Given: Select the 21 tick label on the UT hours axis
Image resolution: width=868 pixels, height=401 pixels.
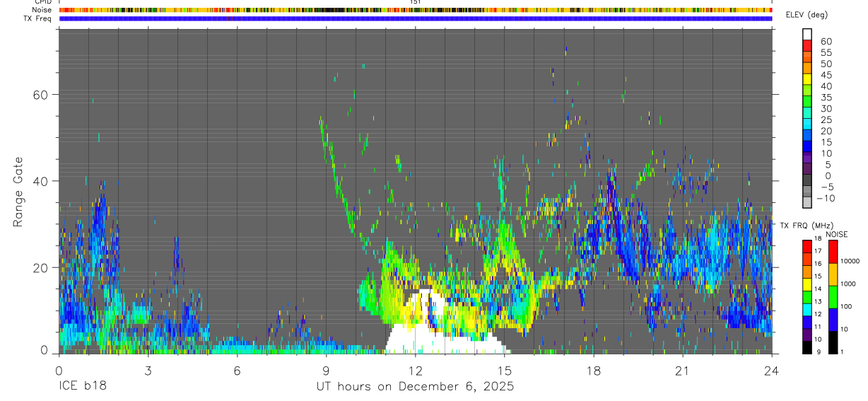Looking at the screenshot, I should tap(682, 371).
